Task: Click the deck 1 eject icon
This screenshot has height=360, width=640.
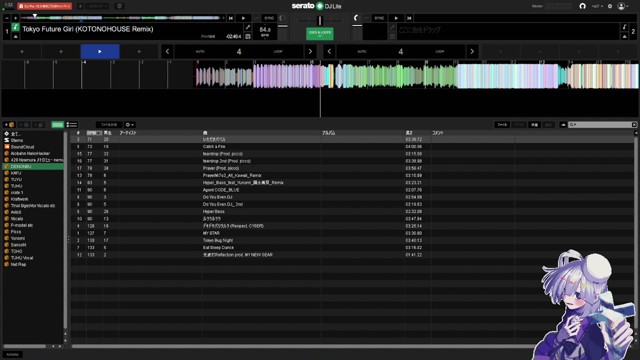Action: 16,36
